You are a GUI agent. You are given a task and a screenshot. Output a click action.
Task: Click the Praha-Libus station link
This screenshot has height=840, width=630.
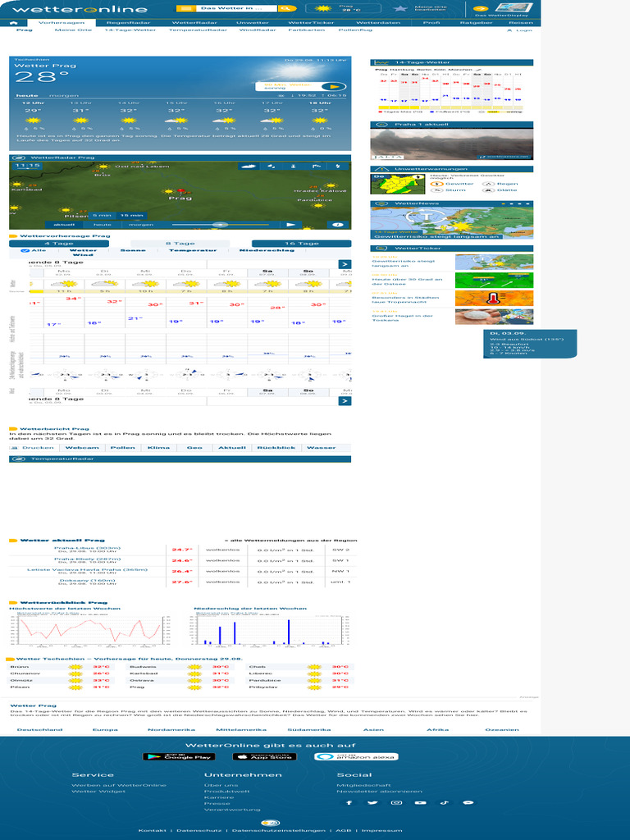click(x=87, y=548)
